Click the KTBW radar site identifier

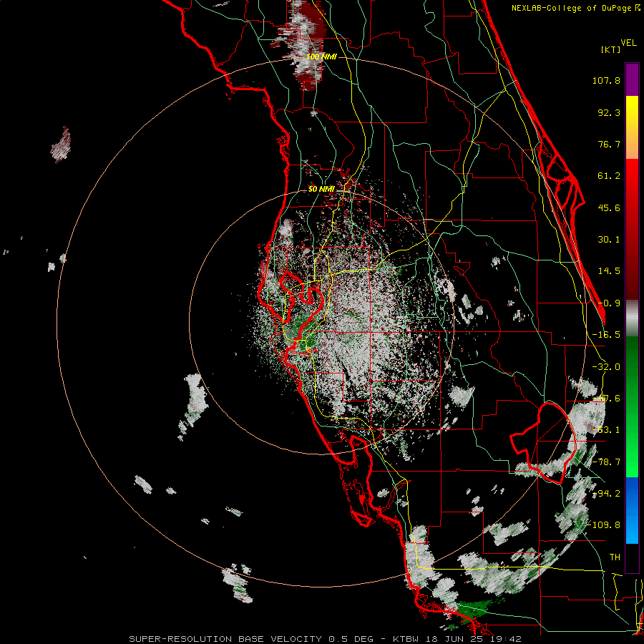tap(406, 639)
